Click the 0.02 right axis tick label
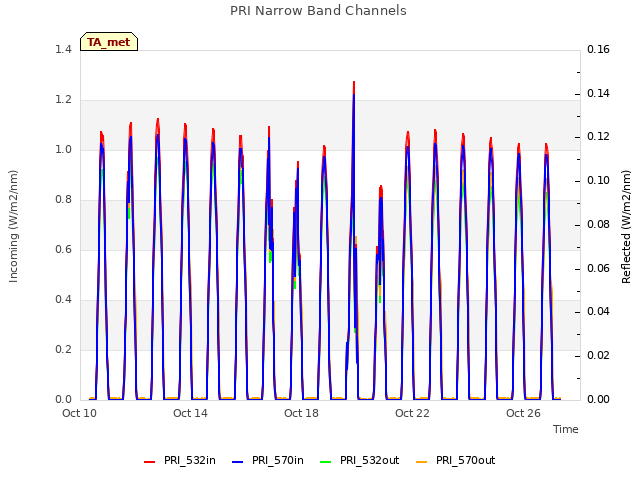 point(598,356)
